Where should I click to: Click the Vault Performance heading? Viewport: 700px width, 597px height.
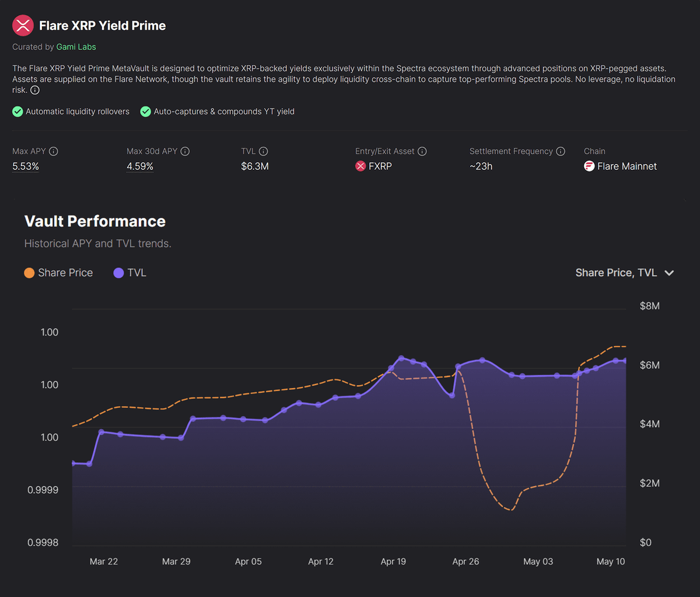95,221
